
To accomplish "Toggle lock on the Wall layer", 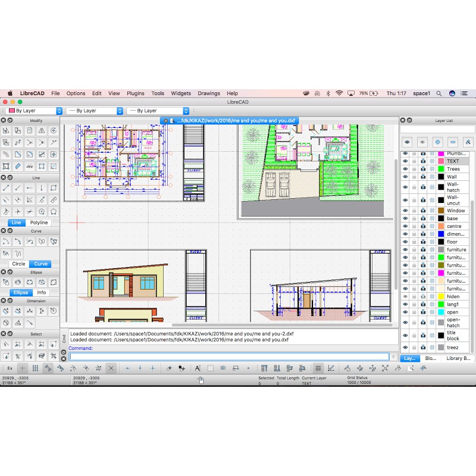I will (x=414, y=177).
